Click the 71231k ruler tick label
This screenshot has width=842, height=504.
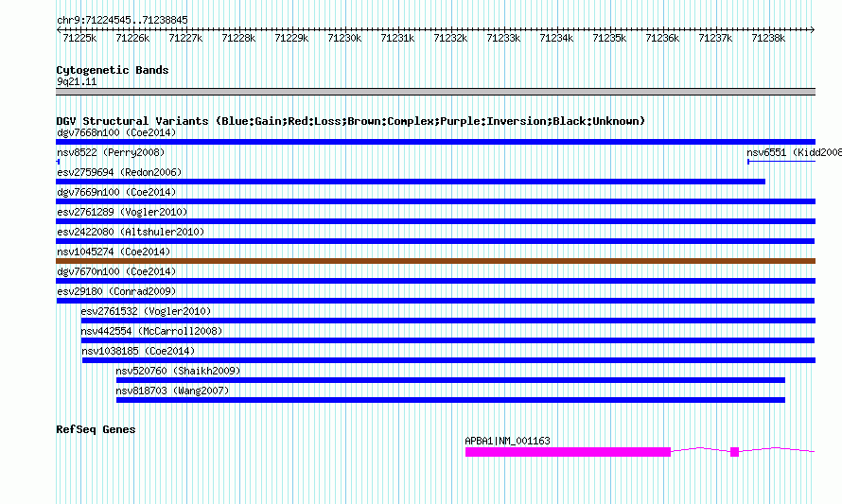tap(397, 38)
